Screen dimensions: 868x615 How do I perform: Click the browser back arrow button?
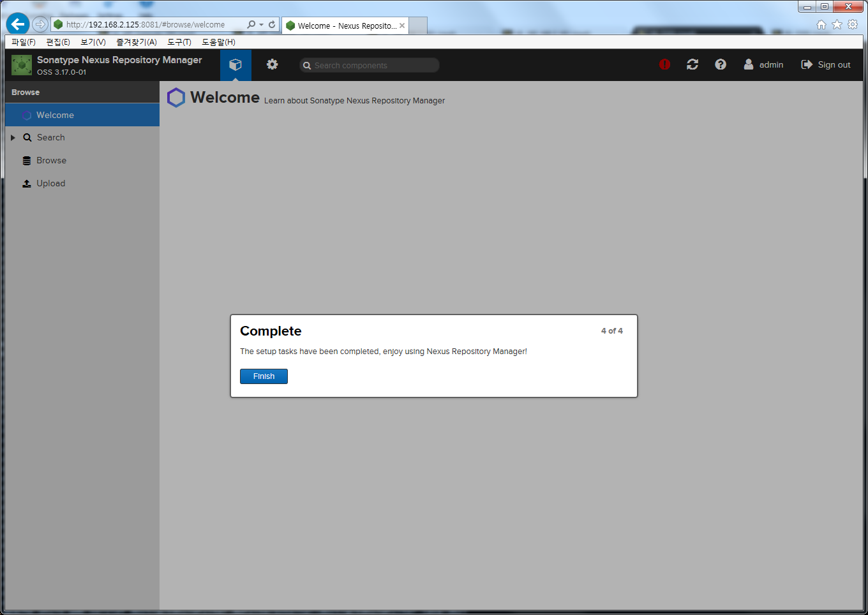coord(18,24)
